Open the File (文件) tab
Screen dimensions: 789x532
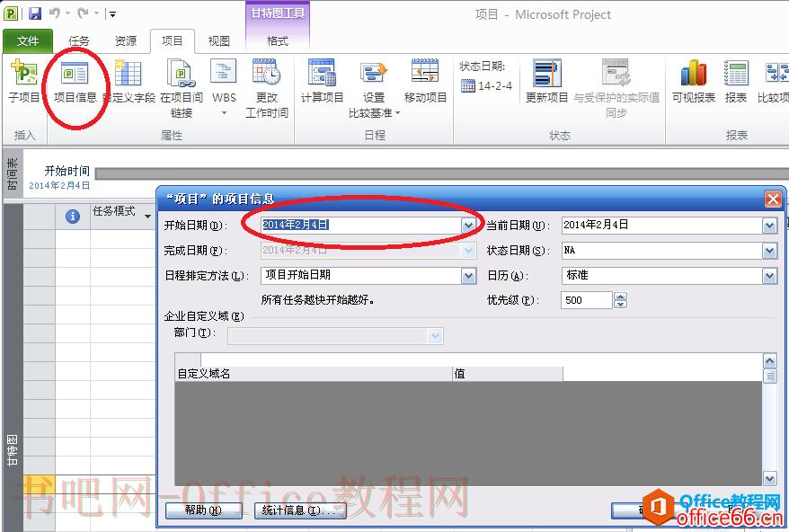(28, 40)
